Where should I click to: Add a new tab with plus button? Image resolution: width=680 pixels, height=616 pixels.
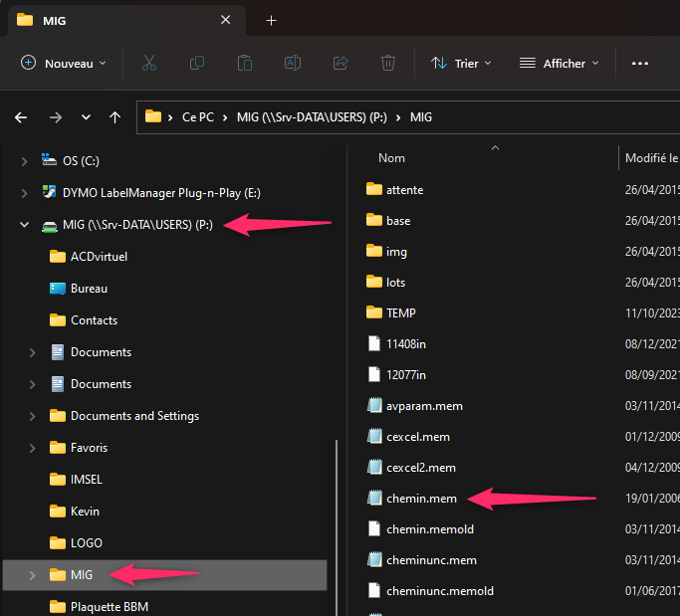coord(272,20)
